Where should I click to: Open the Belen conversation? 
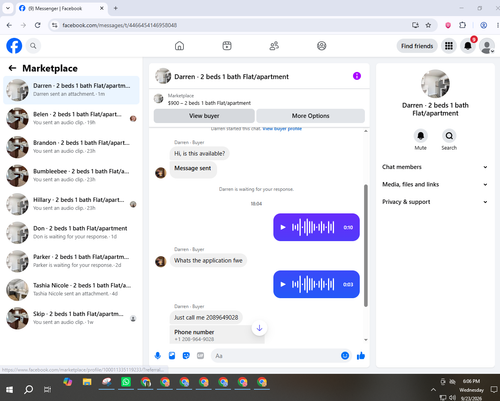(71, 118)
